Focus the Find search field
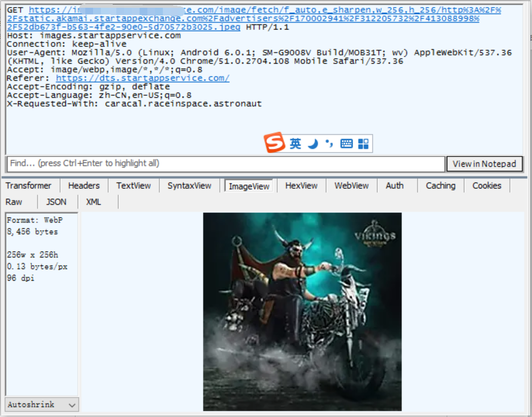This screenshot has height=417, width=532. 226,164
